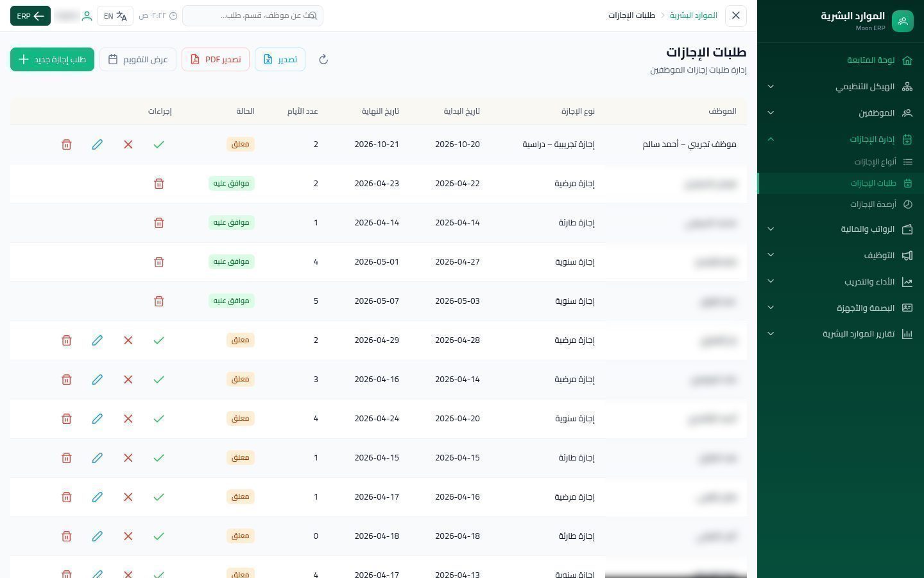This screenshot has width=924, height=578.
Task: Edit the annual leave starting 2026-04-20
Action: (98, 419)
